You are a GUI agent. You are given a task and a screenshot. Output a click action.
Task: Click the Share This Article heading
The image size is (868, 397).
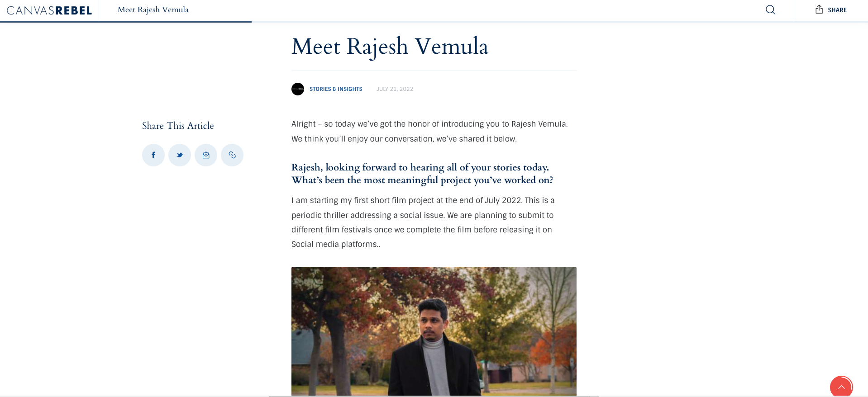pyautogui.click(x=178, y=126)
